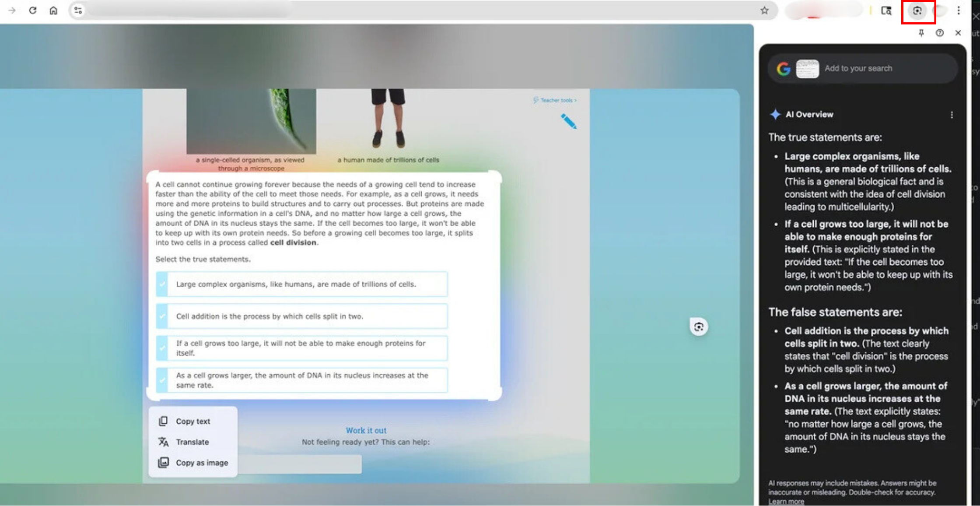Click the 'Add to your search' input field
The width and height of the screenshot is (980, 506).
(x=871, y=68)
